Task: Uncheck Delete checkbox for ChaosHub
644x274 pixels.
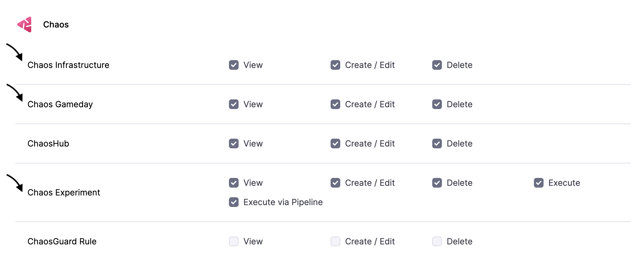Action: 437,143
